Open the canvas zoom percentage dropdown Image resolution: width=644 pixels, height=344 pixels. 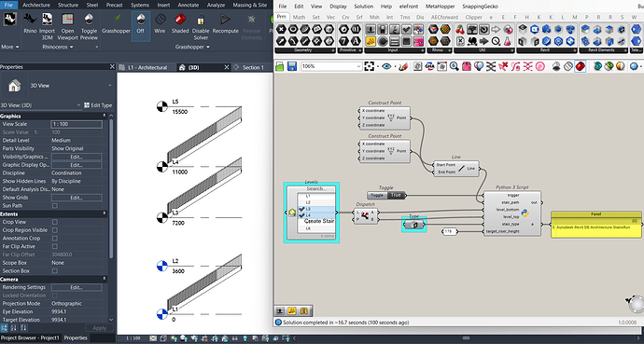358,66
